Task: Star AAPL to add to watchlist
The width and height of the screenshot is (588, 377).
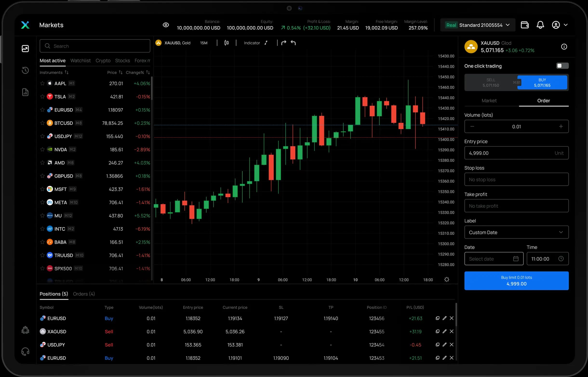Action: click(x=42, y=83)
